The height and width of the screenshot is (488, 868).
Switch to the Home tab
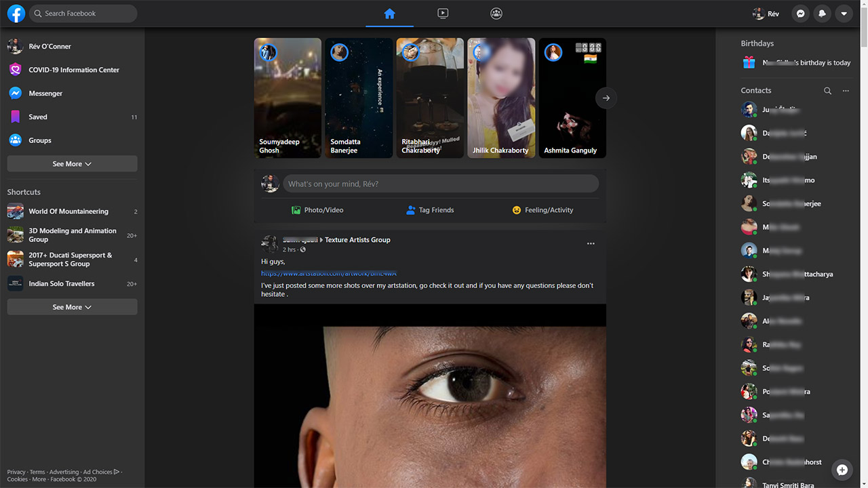(389, 13)
